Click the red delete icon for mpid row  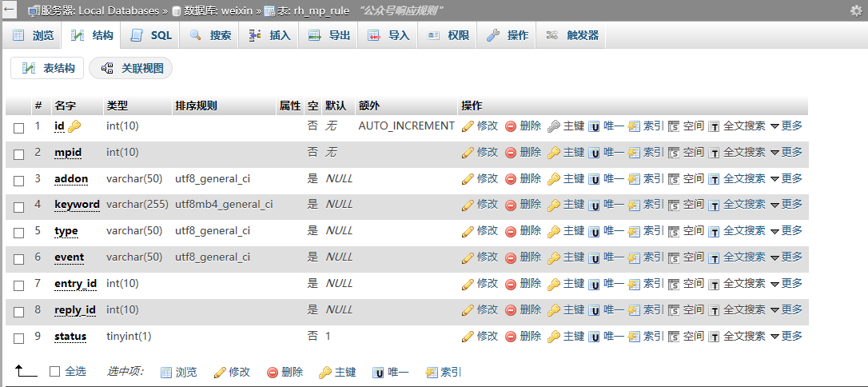(x=511, y=153)
